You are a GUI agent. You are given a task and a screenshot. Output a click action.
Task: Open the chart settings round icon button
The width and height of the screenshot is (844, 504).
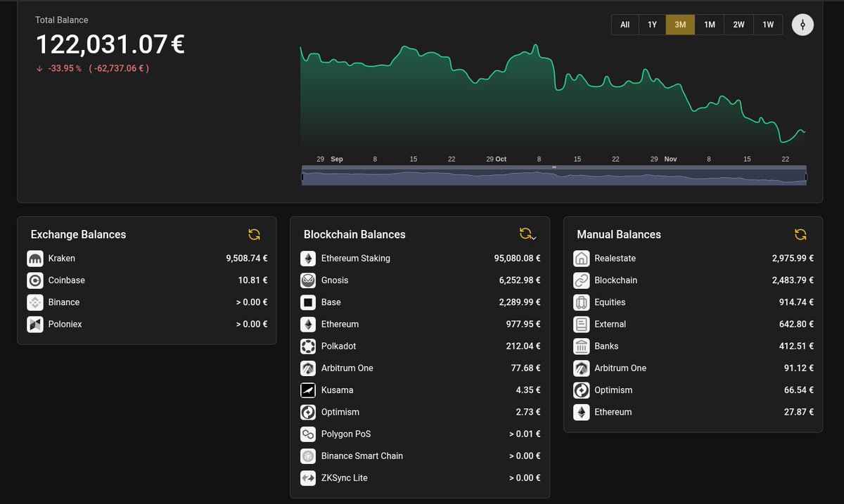[x=803, y=25]
